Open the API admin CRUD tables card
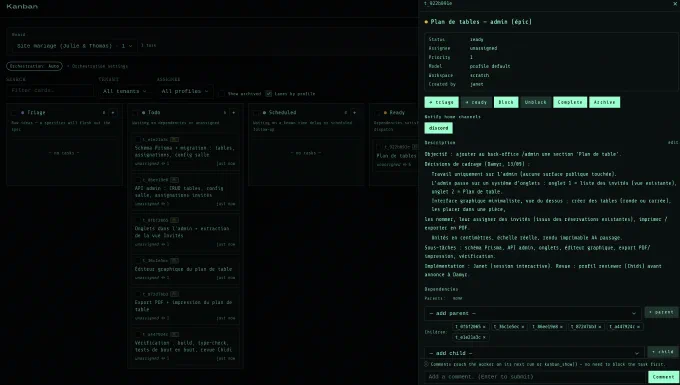680x385 pixels. point(185,192)
